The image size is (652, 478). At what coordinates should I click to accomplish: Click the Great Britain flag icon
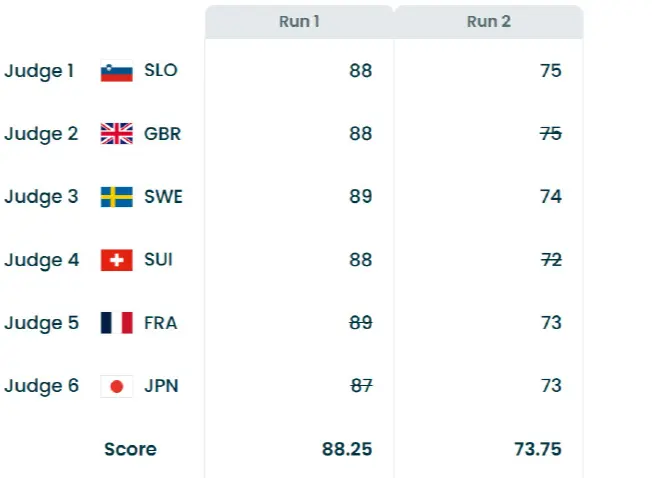117,134
